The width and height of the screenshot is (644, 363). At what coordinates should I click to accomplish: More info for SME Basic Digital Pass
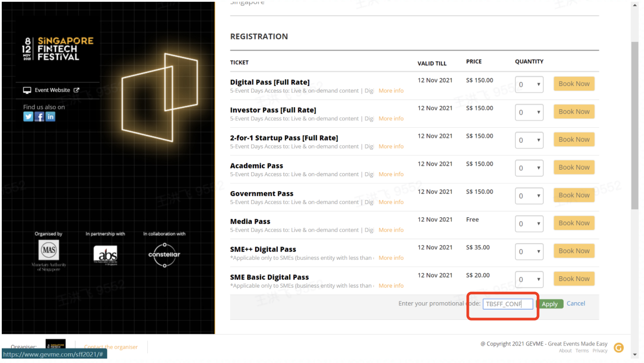coord(391,285)
